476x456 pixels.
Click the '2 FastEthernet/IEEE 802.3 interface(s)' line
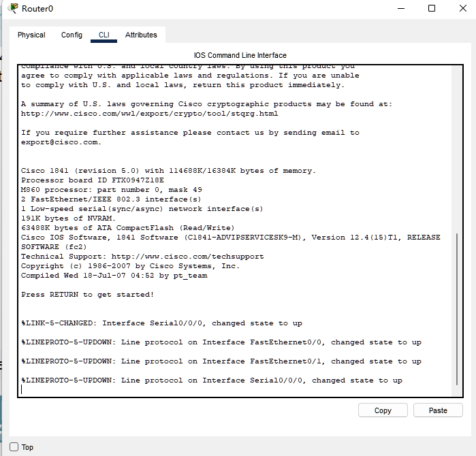pyautogui.click(x=111, y=199)
